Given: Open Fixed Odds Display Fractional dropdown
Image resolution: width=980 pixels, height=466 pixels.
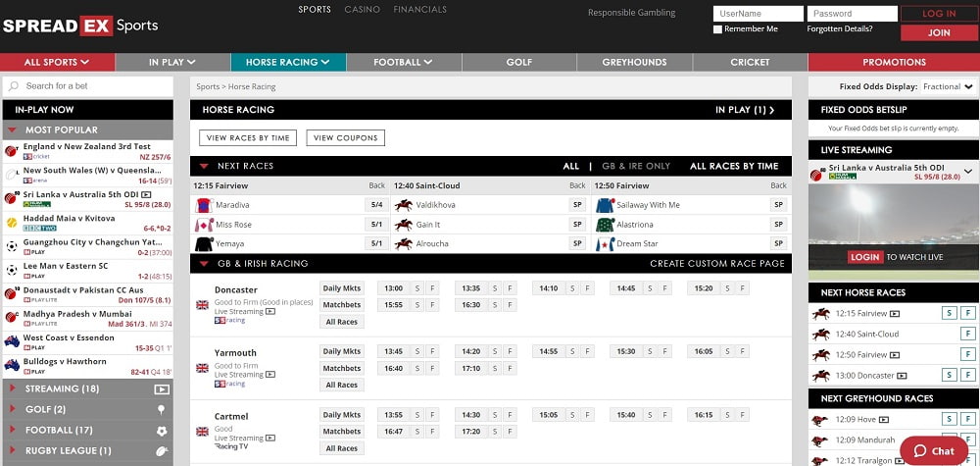Looking at the screenshot, I should (x=948, y=87).
